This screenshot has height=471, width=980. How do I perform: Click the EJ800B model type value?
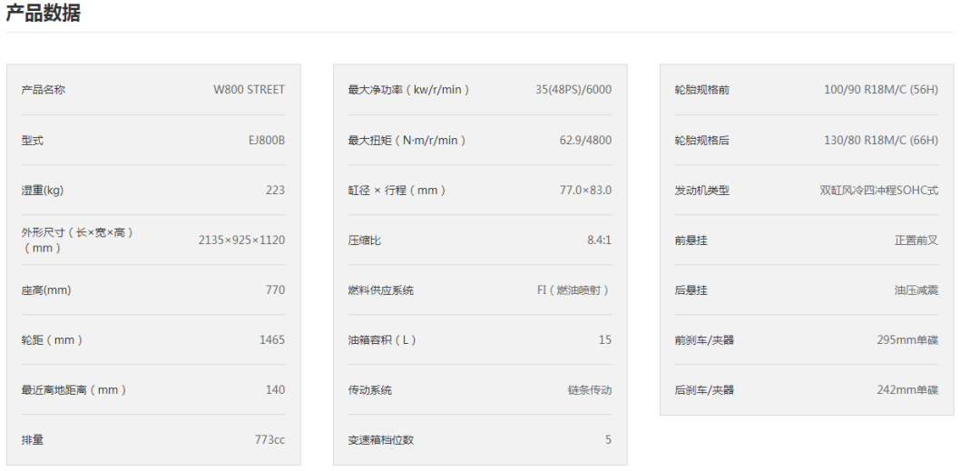[266, 140]
